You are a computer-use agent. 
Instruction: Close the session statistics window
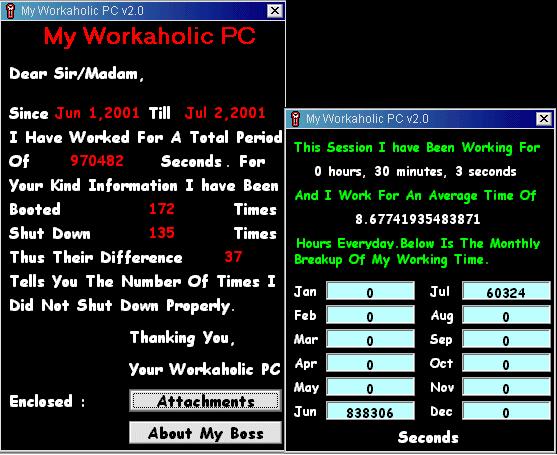[x=544, y=119]
